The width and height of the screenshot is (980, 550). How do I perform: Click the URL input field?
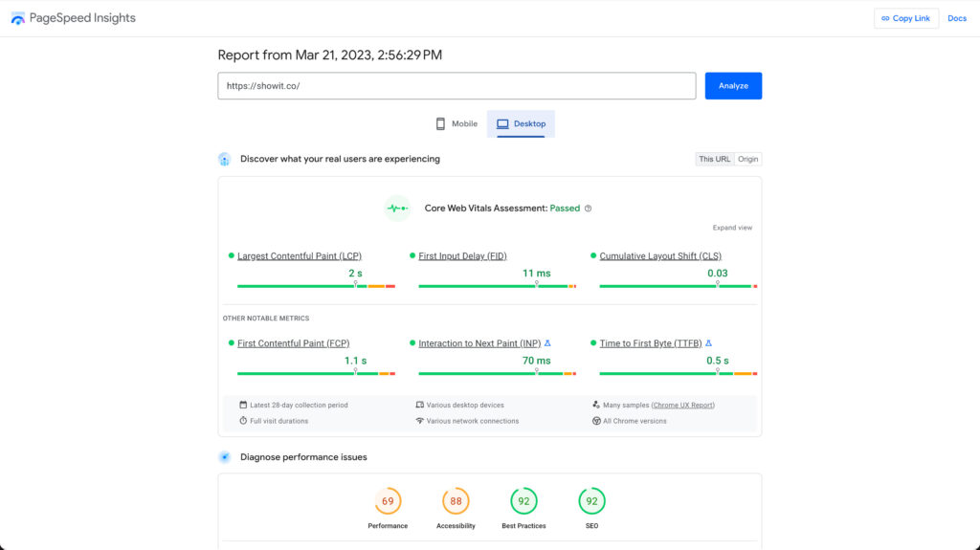457,86
